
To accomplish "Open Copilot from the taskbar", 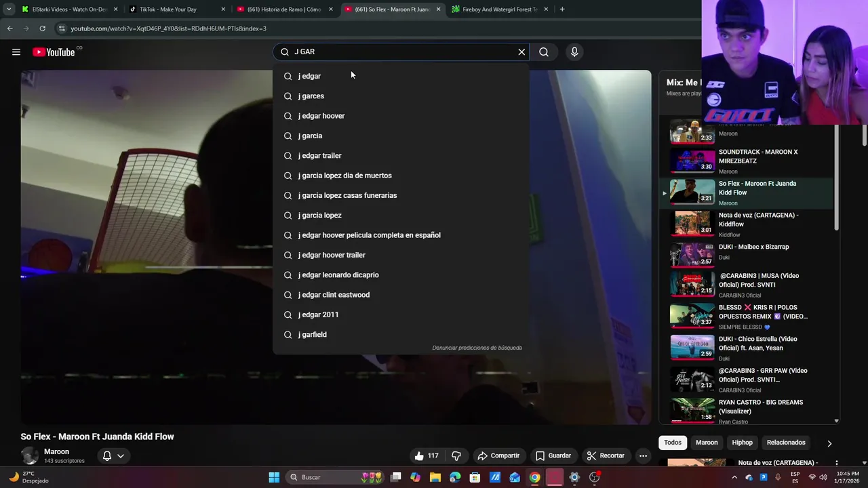I will [415, 477].
